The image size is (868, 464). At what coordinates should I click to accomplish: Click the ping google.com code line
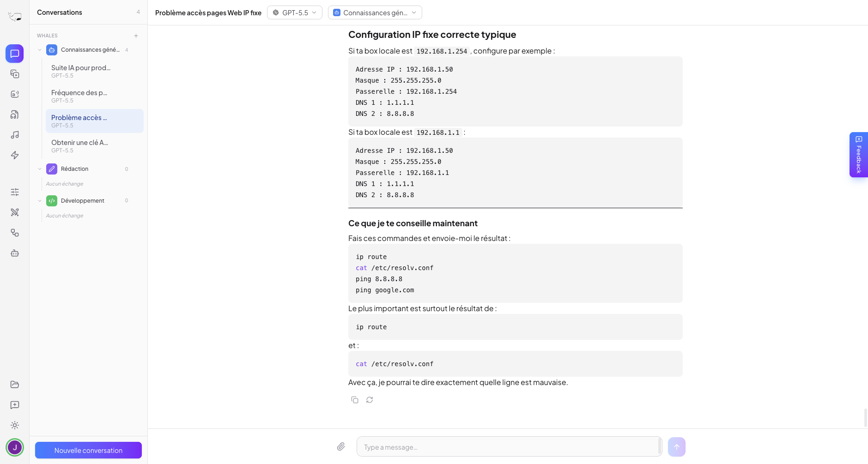(x=385, y=290)
